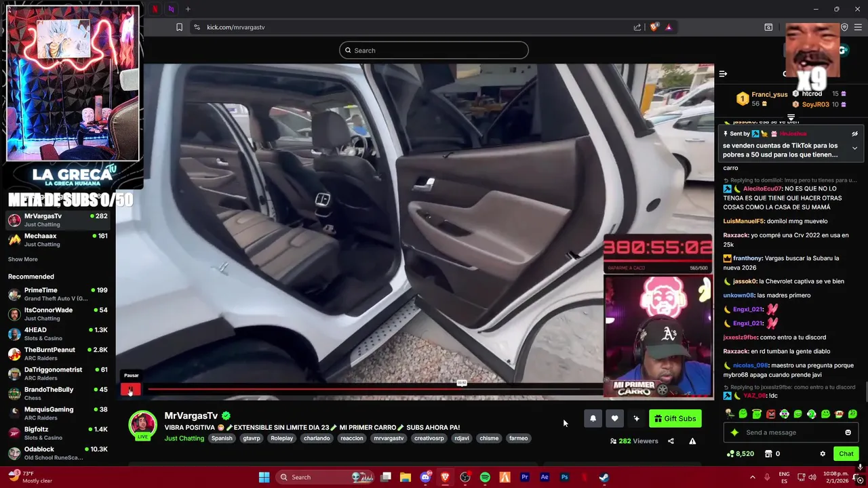The width and height of the screenshot is (868, 488).
Task: Open a new browser tab with plus button
Action: tap(188, 9)
